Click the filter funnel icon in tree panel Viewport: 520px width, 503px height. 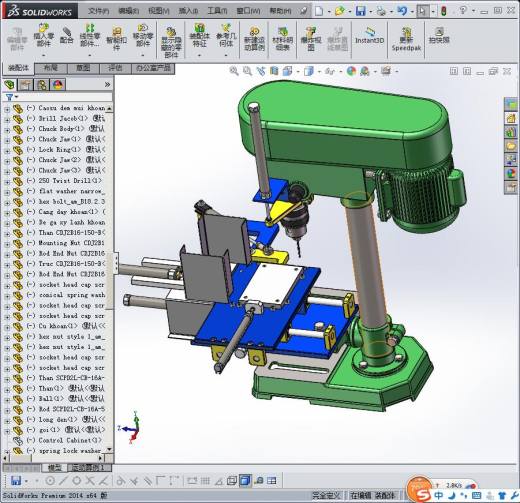tap(9, 97)
